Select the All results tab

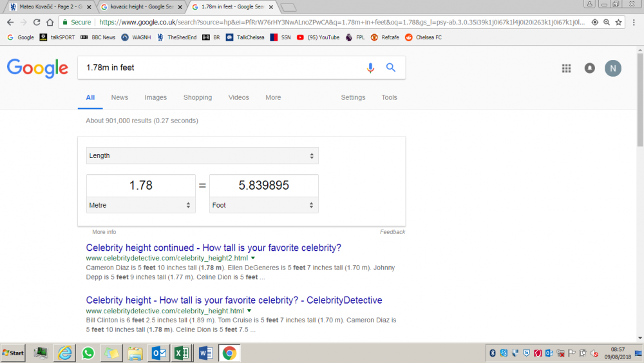pyautogui.click(x=90, y=97)
